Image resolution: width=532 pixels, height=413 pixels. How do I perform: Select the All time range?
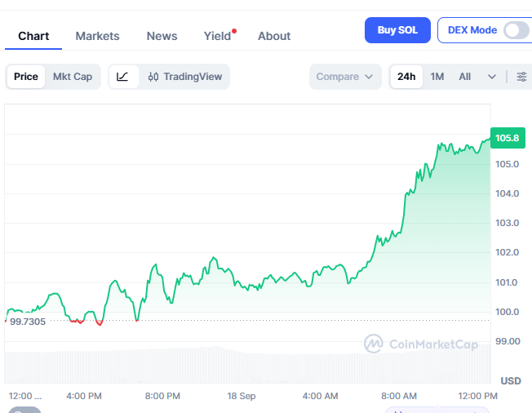click(465, 77)
